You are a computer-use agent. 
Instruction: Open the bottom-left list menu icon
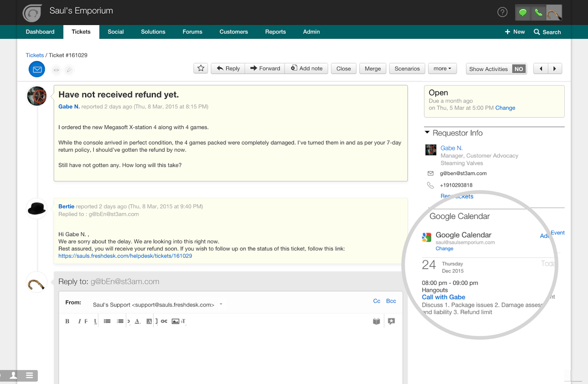pyautogui.click(x=29, y=375)
